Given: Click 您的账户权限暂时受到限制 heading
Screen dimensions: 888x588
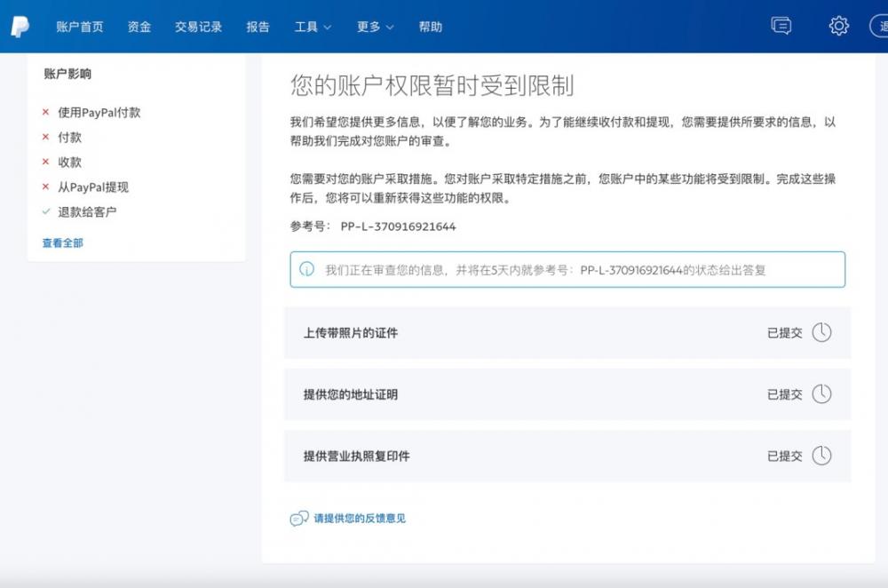Looking at the screenshot, I should [x=432, y=85].
